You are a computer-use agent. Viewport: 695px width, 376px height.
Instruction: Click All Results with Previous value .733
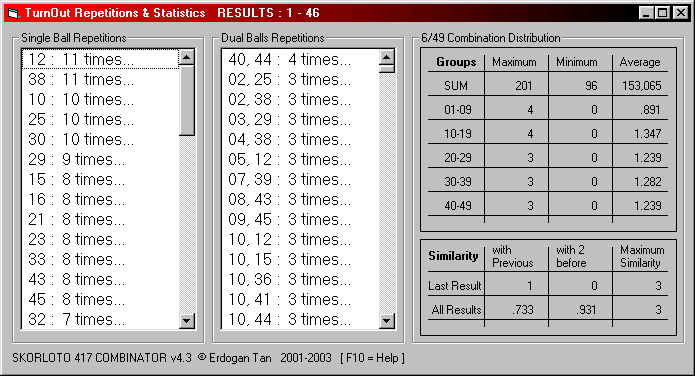point(523,309)
